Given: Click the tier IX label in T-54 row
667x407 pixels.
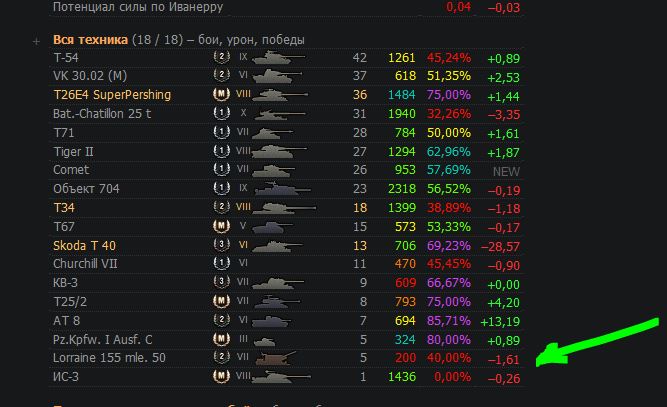Looking at the screenshot, I should coord(243,57).
